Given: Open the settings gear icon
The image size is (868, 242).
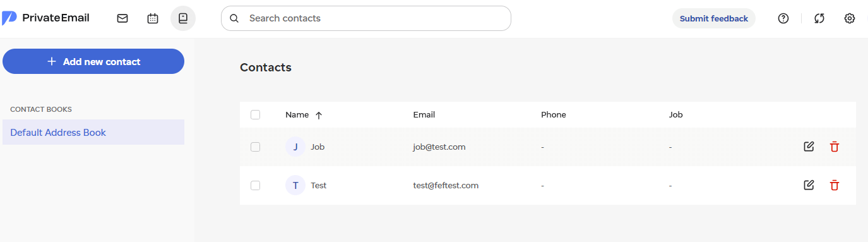Looking at the screenshot, I should click(x=850, y=18).
